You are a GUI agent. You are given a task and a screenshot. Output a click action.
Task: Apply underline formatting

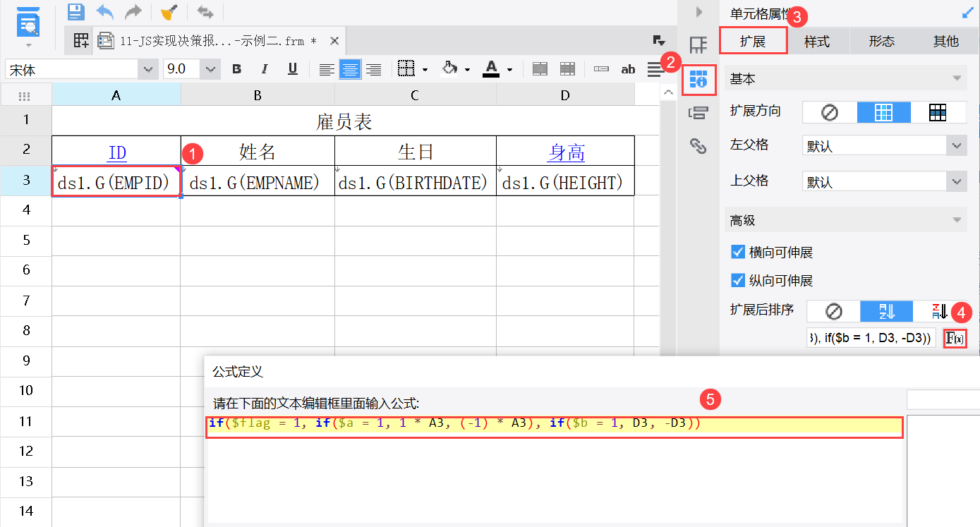[293, 69]
